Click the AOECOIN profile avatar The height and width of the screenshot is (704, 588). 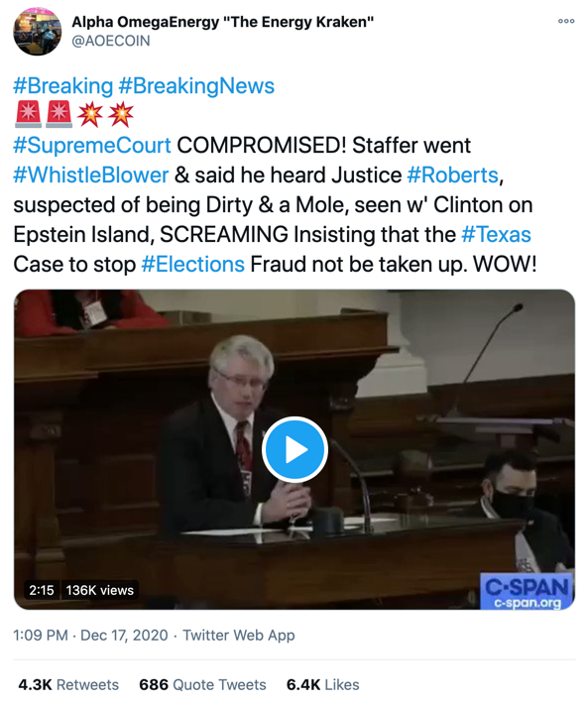[x=38, y=32]
